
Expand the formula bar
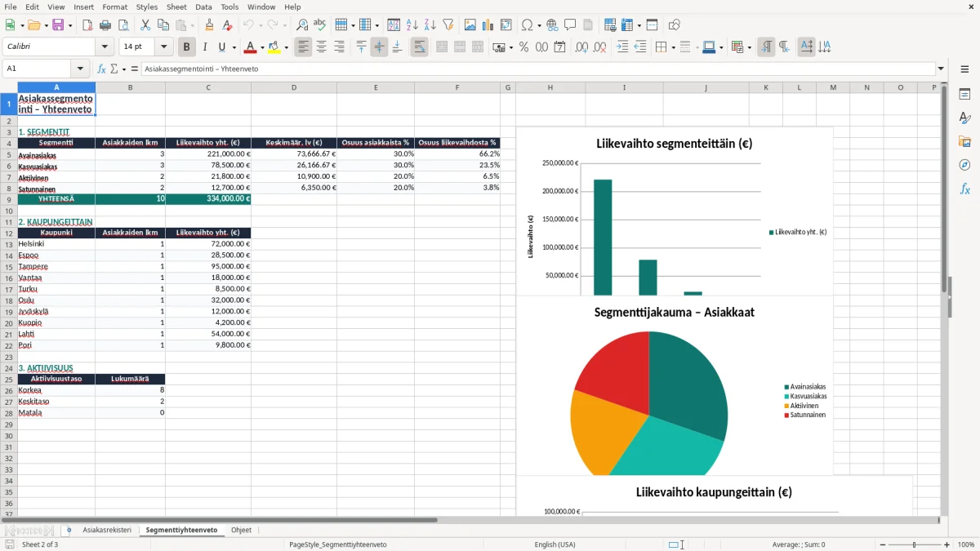coord(941,69)
